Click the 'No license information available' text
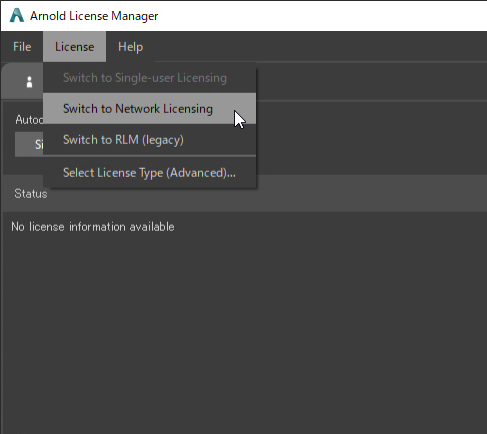The height and width of the screenshot is (434, 487). (x=93, y=227)
